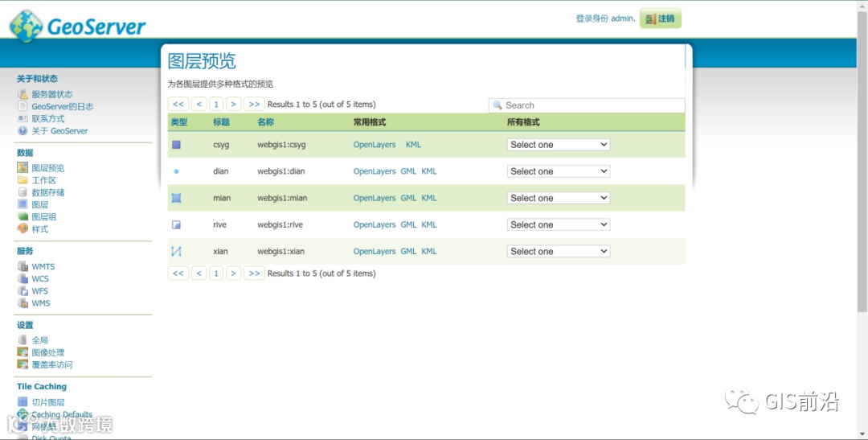The image size is (868, 440).
Task: Click the WCS service icon
Action: (x=23, y=279)
